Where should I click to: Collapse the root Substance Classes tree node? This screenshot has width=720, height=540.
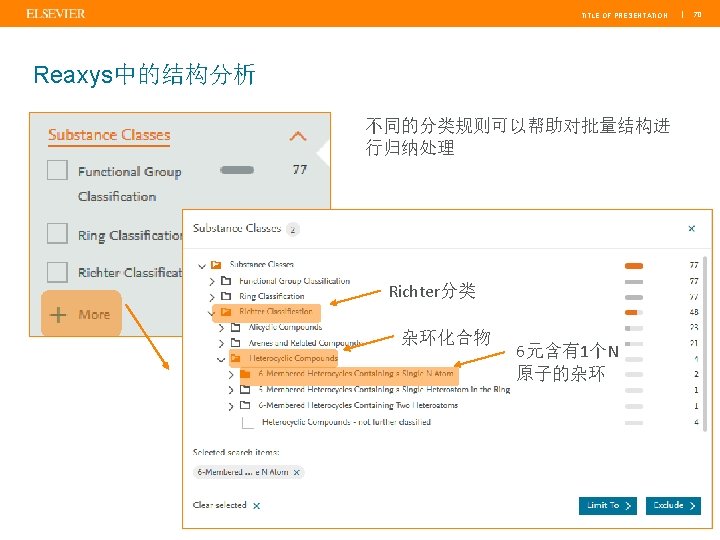click(202, 265)
